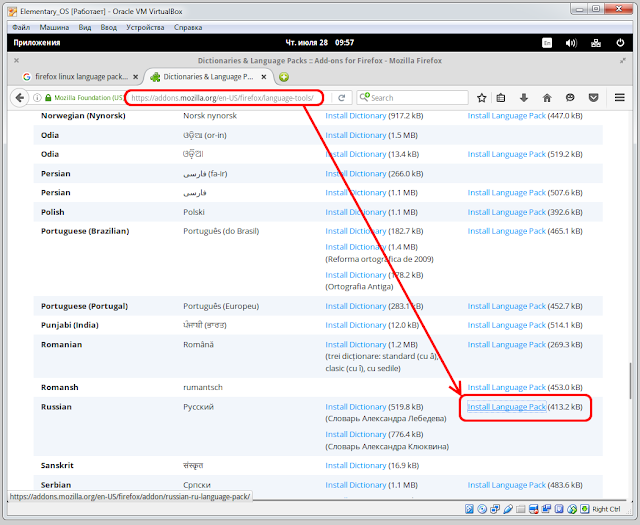Open a new tab with the plus icon
Image resolution: width=640 pixels, height=525 pixels.
[x=284, y=77]
